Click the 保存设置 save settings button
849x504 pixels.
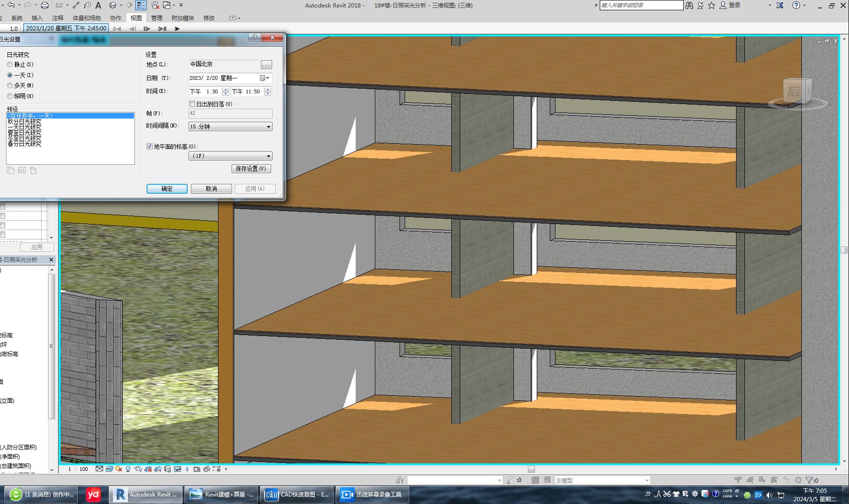[251, 168]
